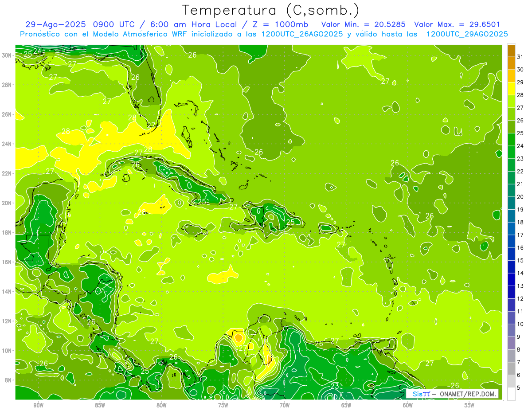The width and height of the screenshot is (532, 411).
Task: Click the '30N' latitude label
Action: coord(8,55)
